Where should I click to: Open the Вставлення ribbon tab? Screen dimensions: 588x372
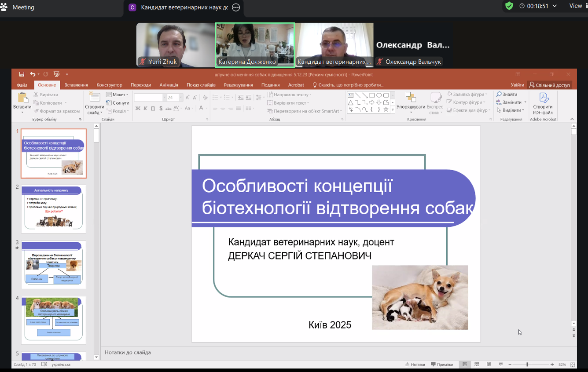point(76,85)
